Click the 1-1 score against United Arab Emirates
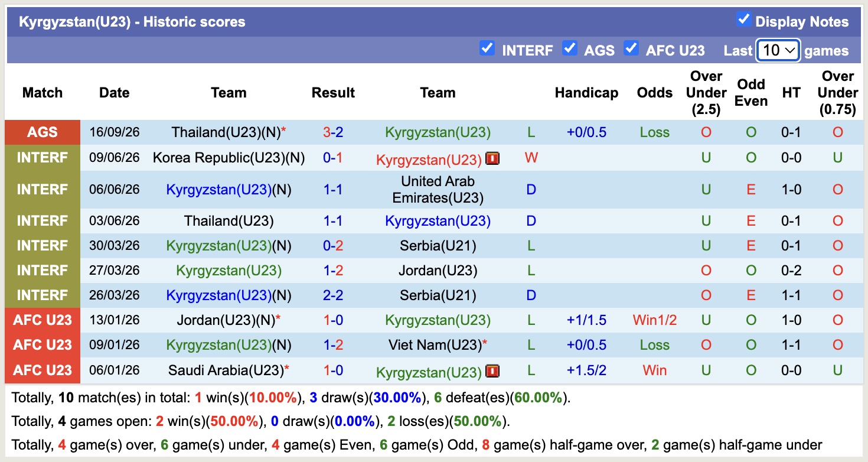The width and height of the screenshot is (868, 462). click(x=333, y=190)
